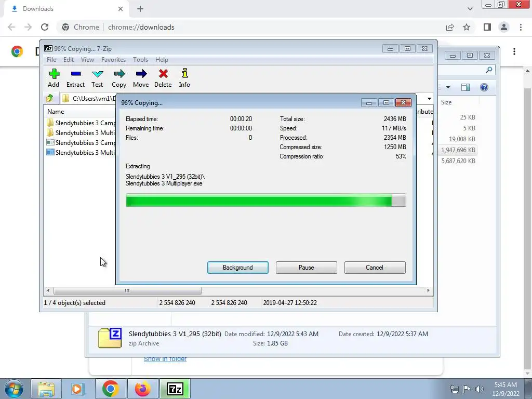
Task: Open the Chrome profile avatar
Action: 504,27
